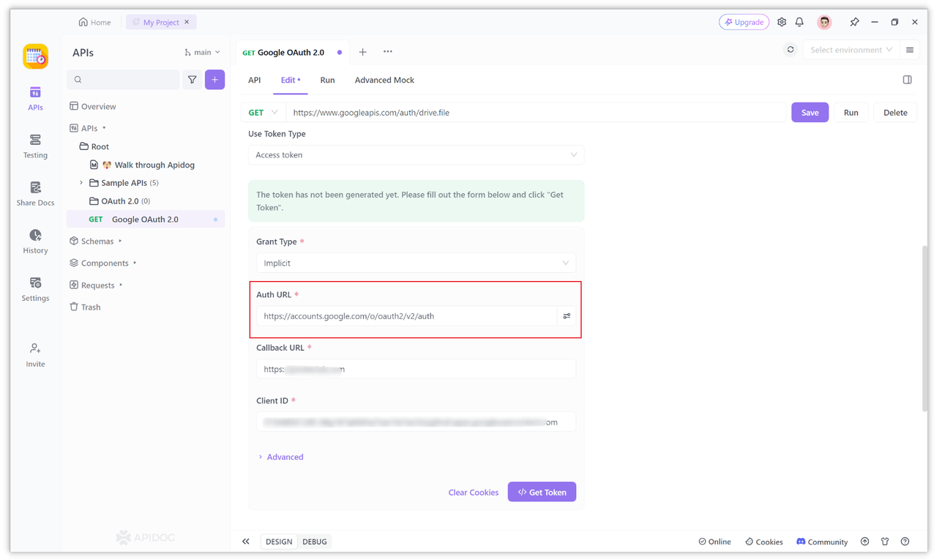Image resolution: width=937 pixels, height=560 pixels.
Task: Open Community in the status bar
Action: click(821, 542)
